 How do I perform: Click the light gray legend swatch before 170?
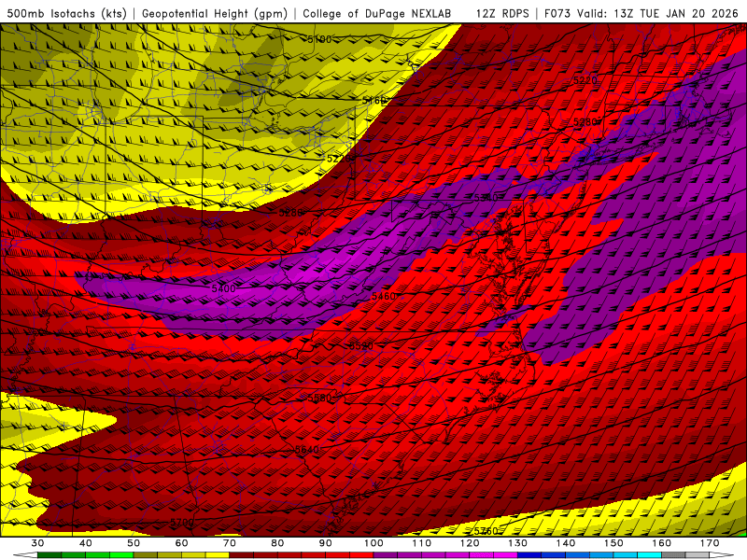point(698,554)
